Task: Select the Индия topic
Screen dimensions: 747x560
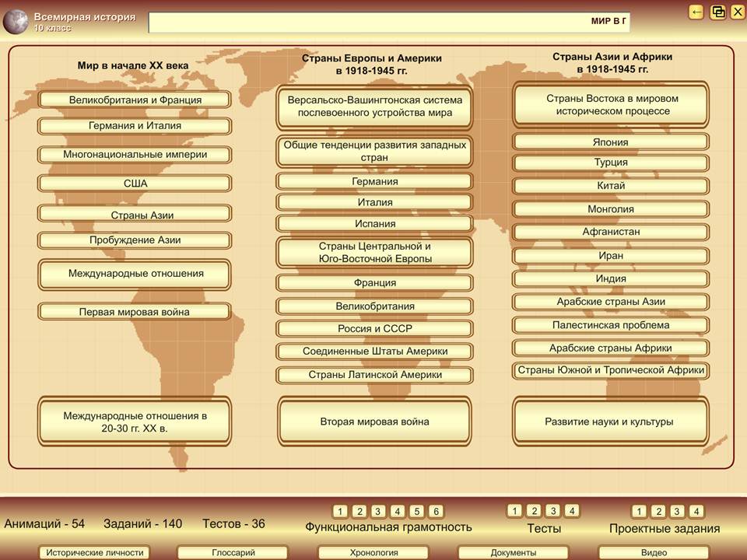Action: coord(612,278)
